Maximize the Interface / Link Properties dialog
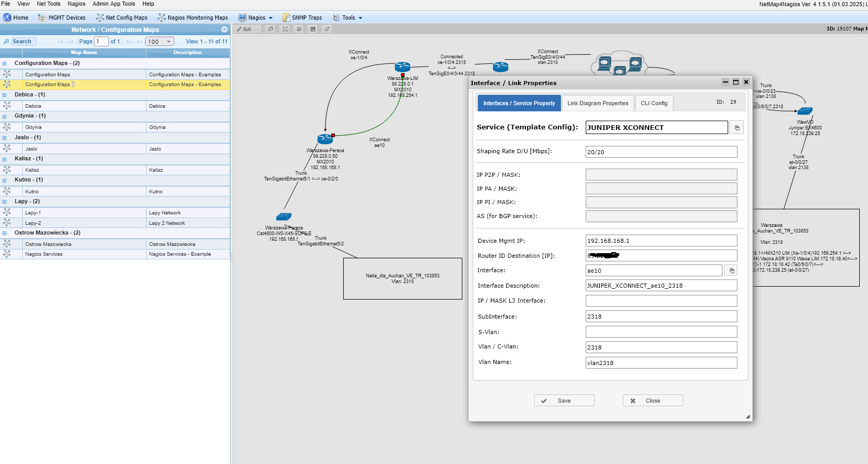The height and width of the screenshot is (464, 868). (x=736, y=82)
